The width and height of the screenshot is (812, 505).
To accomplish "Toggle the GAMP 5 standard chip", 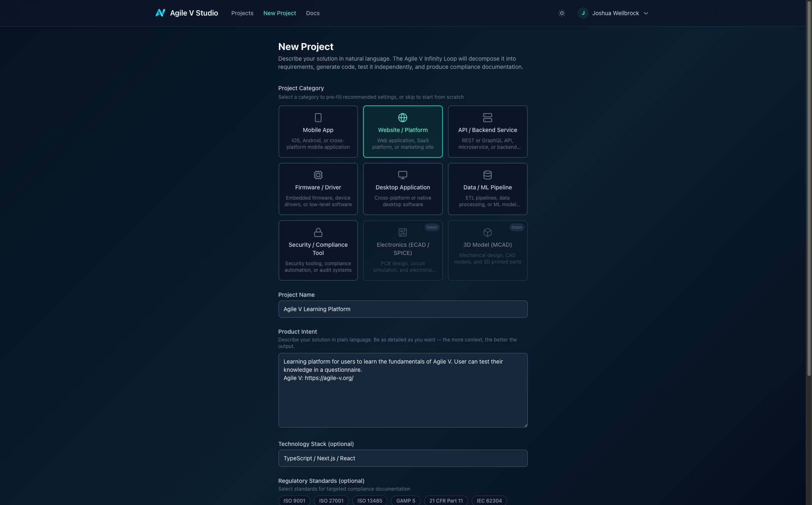I will coord(405,500).
